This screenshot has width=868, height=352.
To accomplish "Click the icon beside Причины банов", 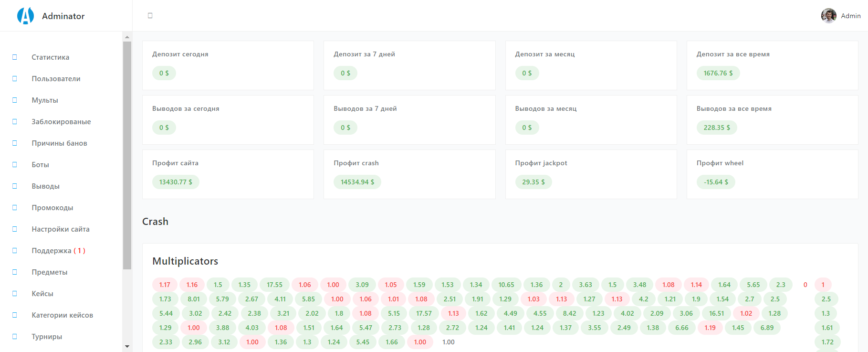I will pos(14,143).
